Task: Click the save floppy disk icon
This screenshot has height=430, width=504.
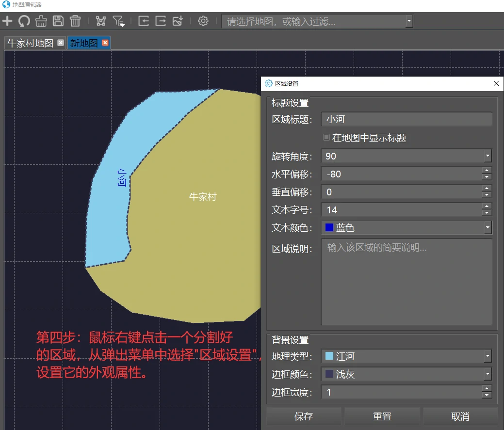Action: coord(58,21)
